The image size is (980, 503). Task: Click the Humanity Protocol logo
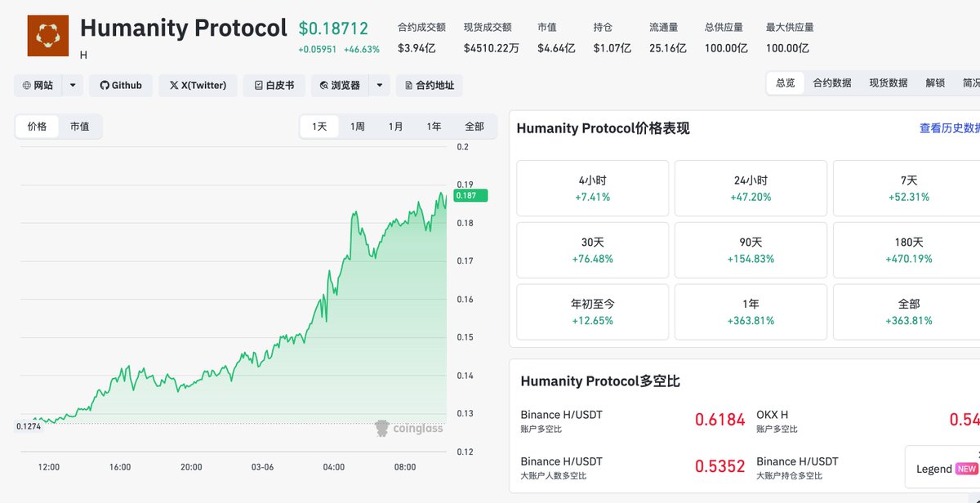(47, 36)
